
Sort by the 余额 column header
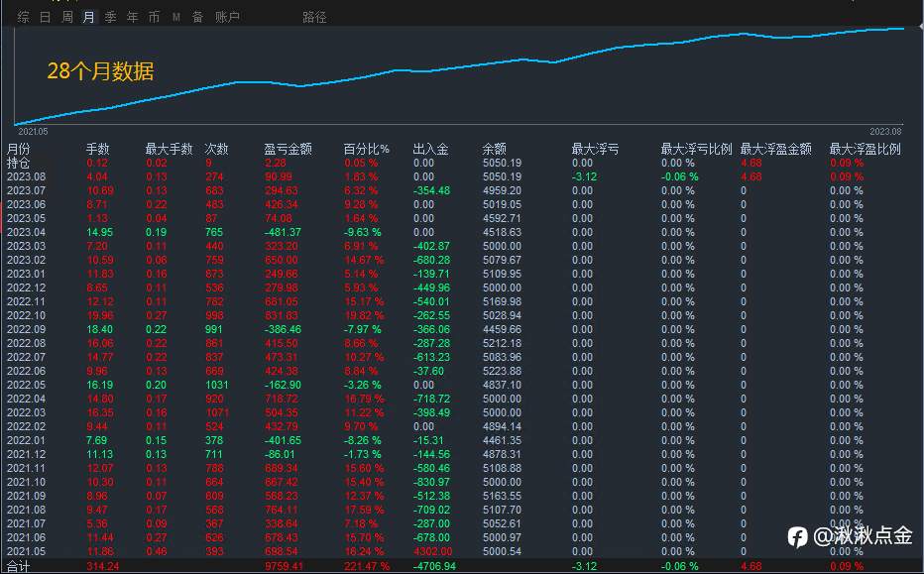(x=494, y=149)
